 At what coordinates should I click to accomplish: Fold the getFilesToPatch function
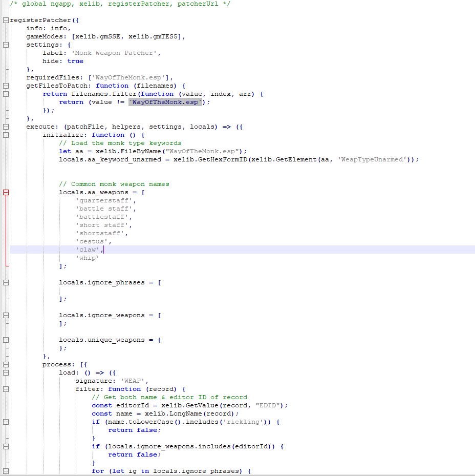pyautogui.click(x=6, y=86)
